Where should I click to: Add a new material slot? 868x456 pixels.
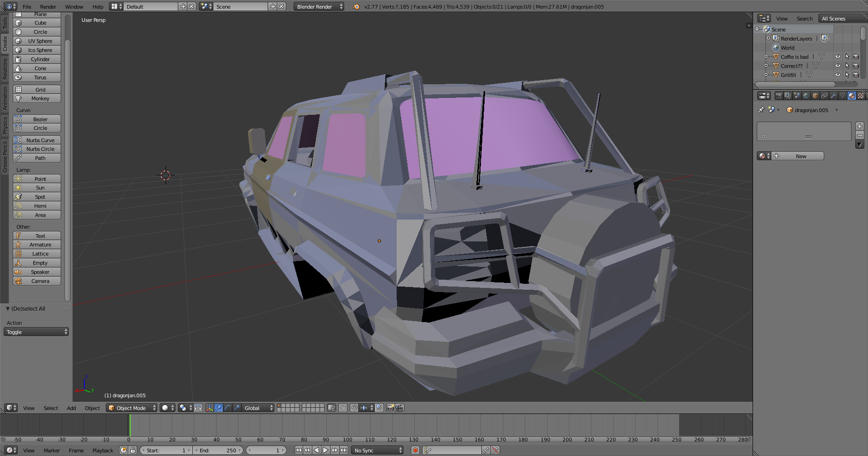(x=860, y=126)
